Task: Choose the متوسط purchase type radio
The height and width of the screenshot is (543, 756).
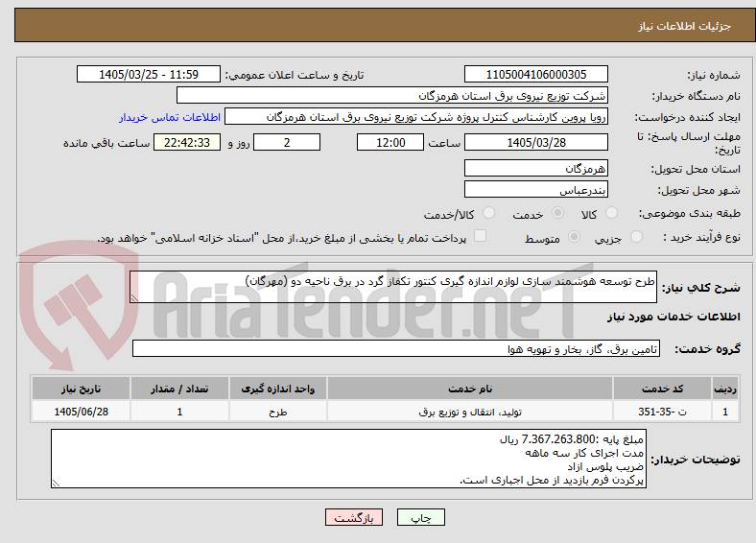Action: [x=574, y=237]
